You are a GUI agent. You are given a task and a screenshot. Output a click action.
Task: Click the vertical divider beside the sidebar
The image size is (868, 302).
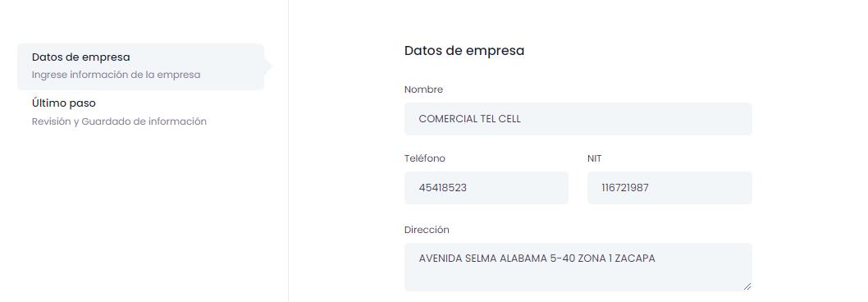tap(288, 151)
